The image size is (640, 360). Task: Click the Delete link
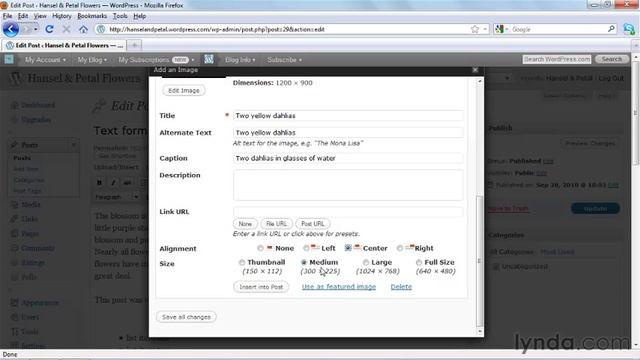pyautogui.click(x=401, y=287)
